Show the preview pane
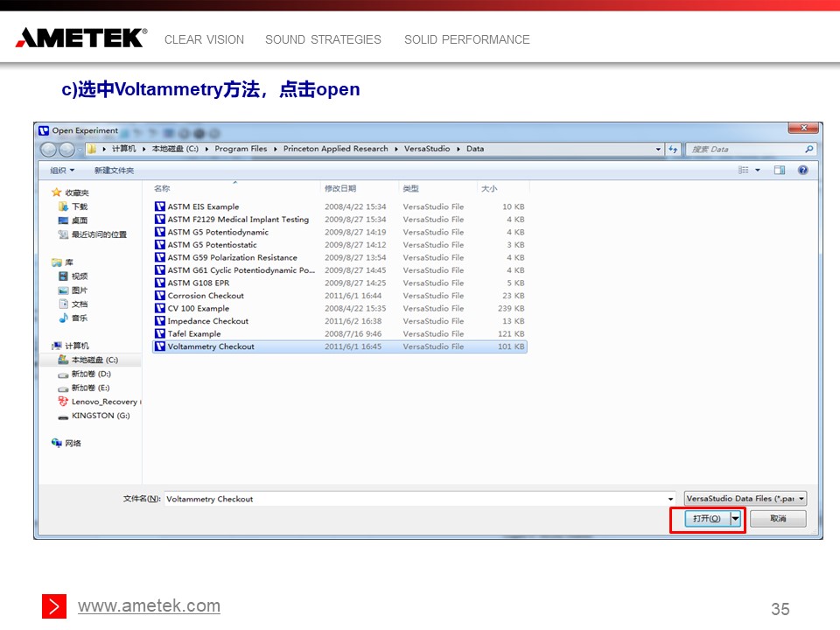The image size is (840, 630). 780,171
